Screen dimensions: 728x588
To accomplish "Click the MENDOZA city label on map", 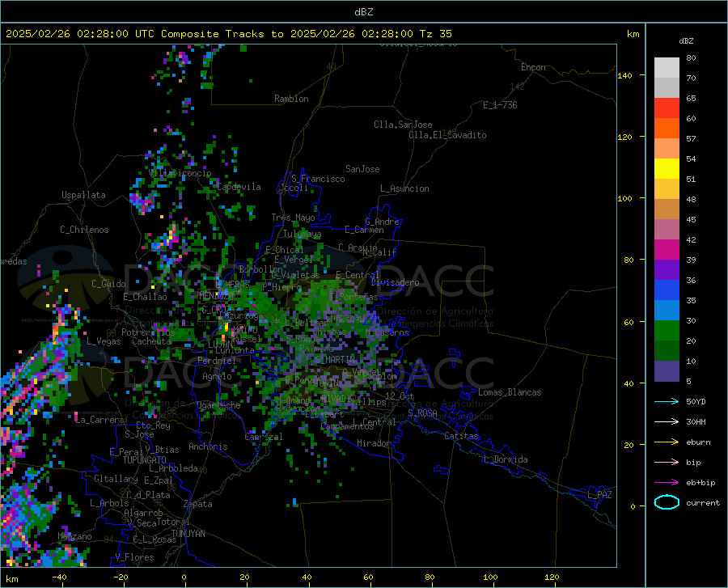I will point(216,295).
